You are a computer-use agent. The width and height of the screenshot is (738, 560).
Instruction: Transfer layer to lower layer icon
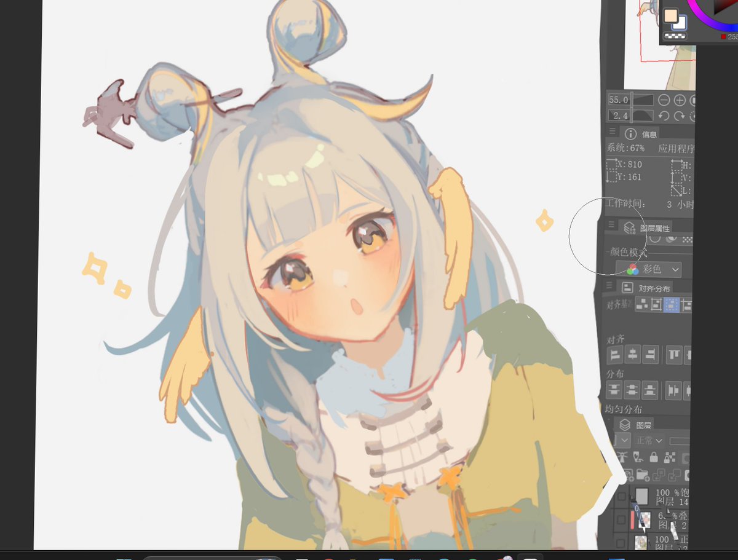click(659, 475)
